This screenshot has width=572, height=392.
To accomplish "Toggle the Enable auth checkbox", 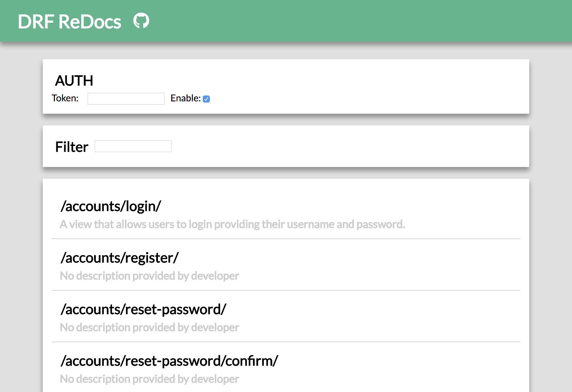I will point(206,99).
